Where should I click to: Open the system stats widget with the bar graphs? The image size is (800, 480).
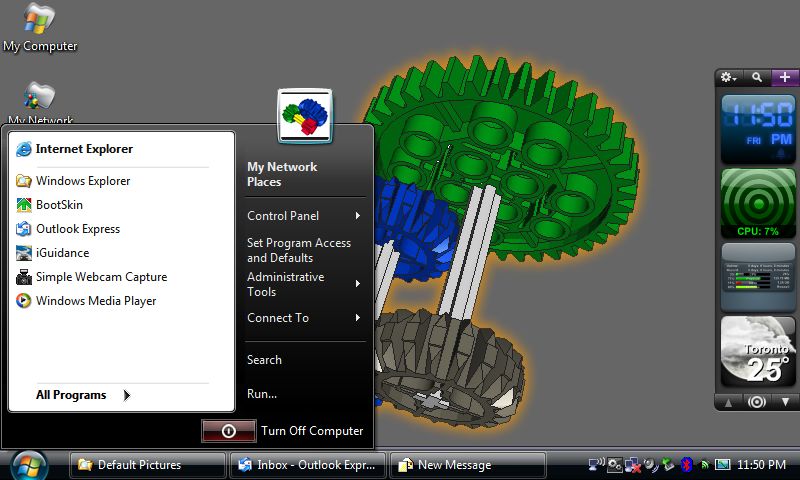(x=758, y=277)
